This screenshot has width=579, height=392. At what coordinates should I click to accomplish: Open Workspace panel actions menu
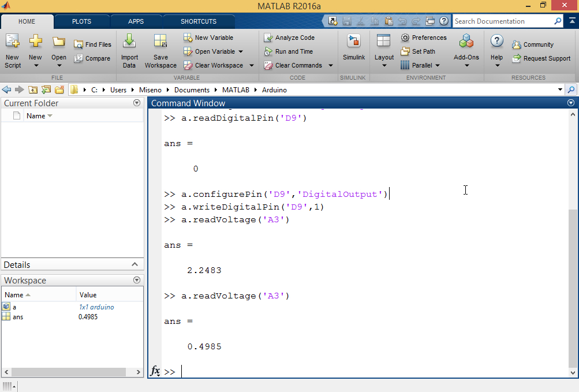coord(137,280)
